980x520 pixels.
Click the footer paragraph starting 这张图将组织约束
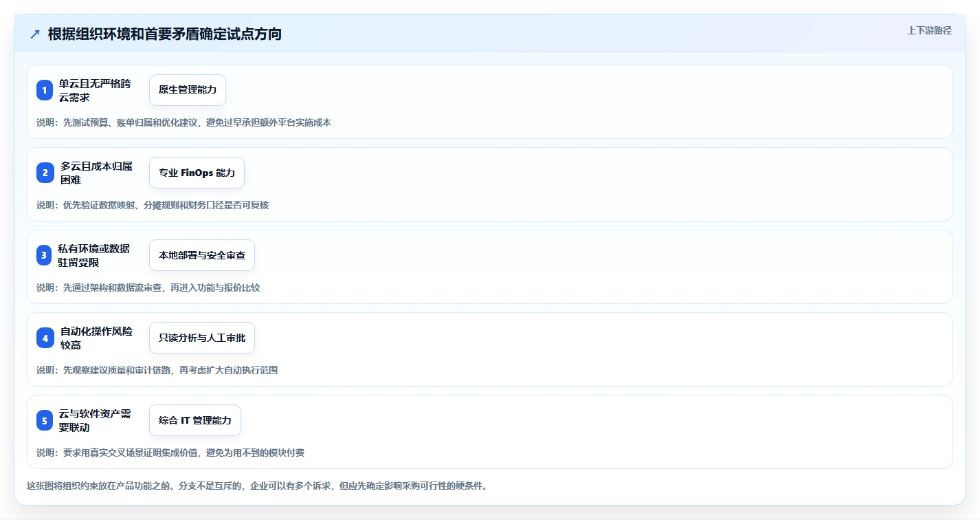click(257, 486)
